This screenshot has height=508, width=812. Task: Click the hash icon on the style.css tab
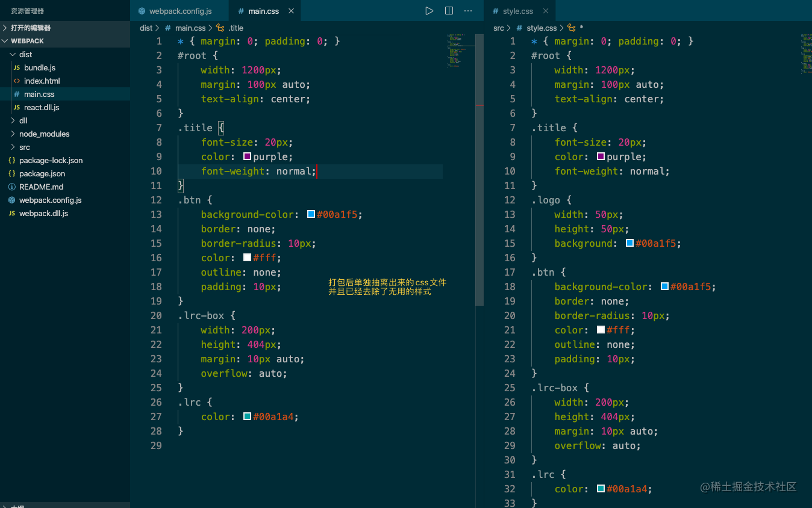tap(495, 11)
